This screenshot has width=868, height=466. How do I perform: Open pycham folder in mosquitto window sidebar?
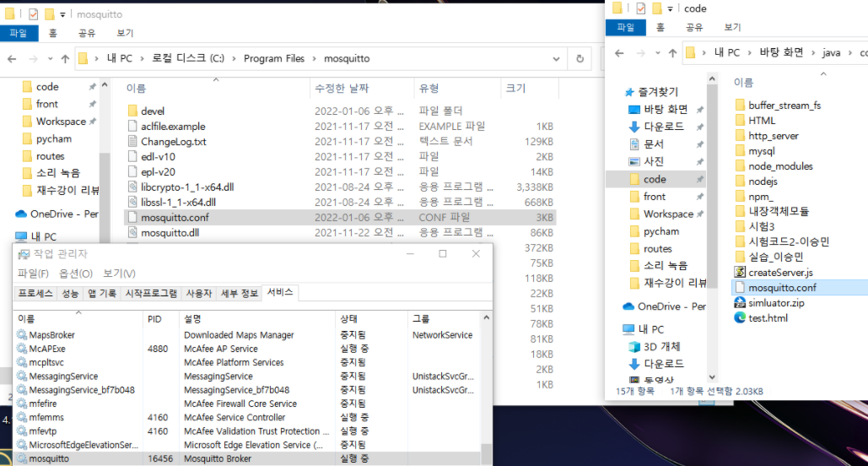pos(54,138)
